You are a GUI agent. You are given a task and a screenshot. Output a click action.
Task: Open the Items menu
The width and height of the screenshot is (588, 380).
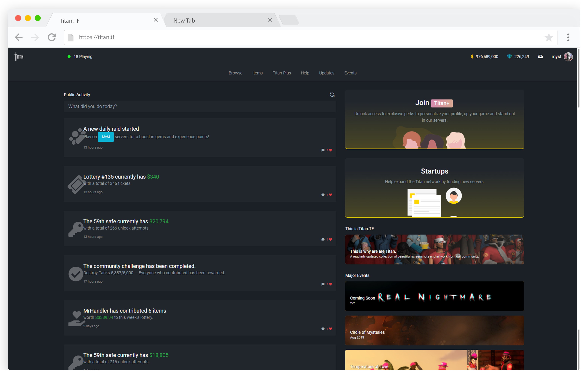[x=258, y=73]
